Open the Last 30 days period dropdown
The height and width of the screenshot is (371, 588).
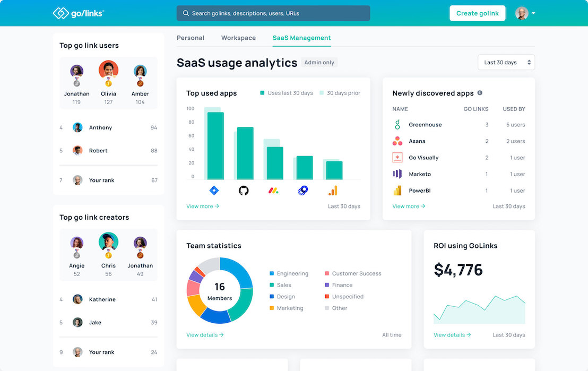tap(505, 62)
